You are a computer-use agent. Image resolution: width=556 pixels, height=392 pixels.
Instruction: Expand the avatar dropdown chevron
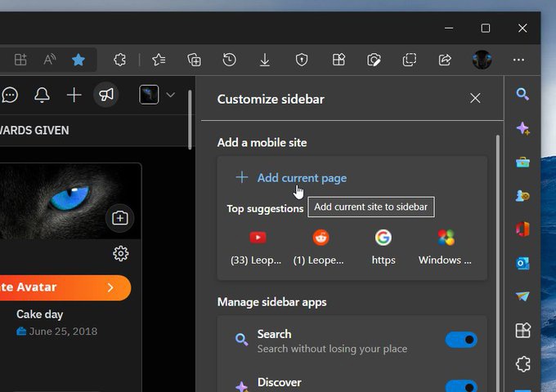click(x=170, y=95)
